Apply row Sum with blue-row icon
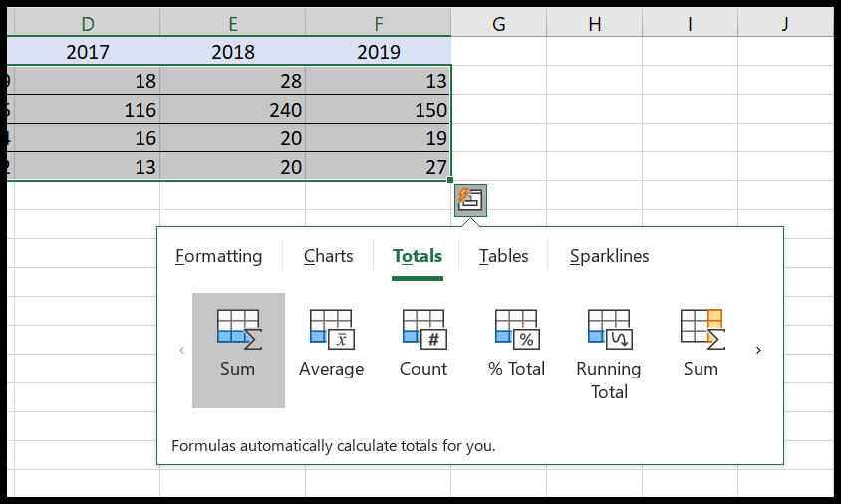841x504 pixels. click(x=238, y=351)
